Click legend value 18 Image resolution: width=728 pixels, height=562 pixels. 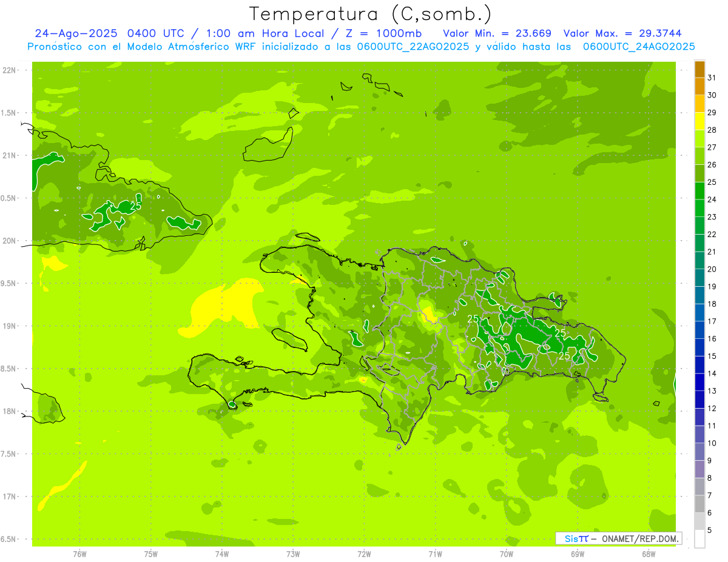[712, 304]
